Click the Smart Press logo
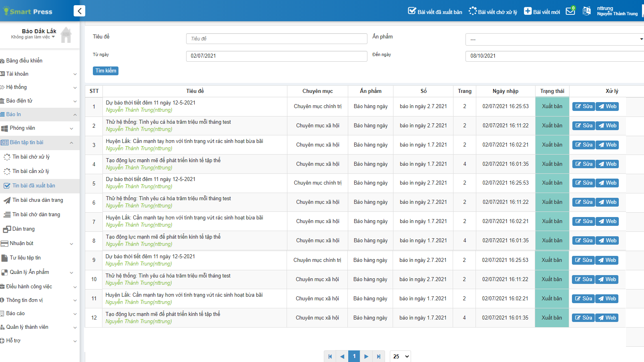Image resolution: width=644 pixels, height=362 pixels. [x=28, y=11]
